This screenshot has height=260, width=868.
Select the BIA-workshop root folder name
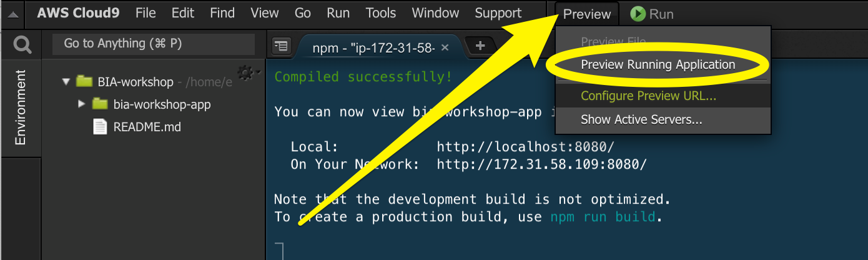click(x=136, y=82)
